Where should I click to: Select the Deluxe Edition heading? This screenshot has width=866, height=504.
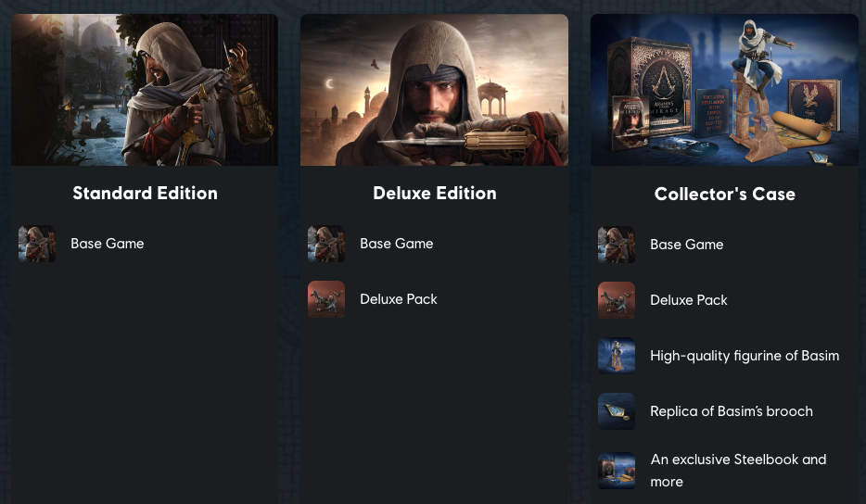pyautogui.click(x=434, y=194)
